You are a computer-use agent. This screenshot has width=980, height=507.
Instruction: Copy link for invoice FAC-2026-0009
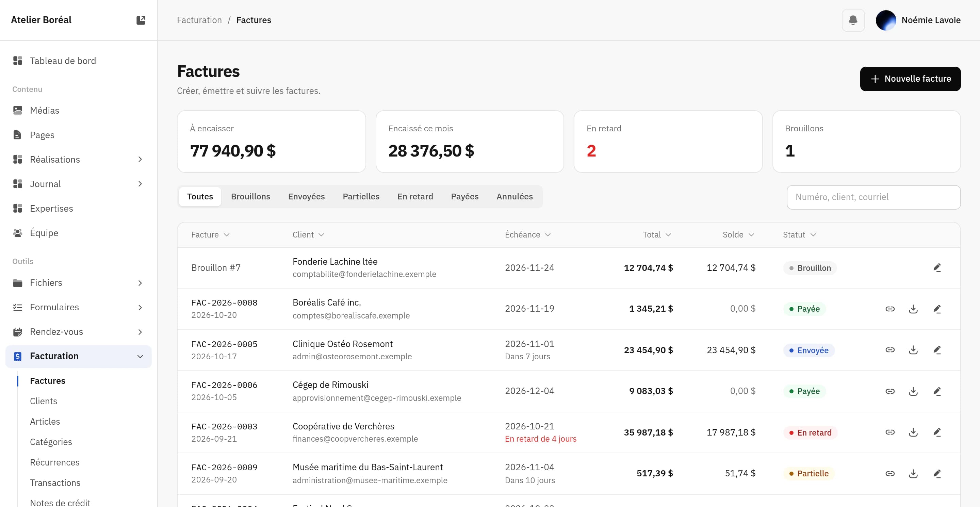(x=890, y=474)
